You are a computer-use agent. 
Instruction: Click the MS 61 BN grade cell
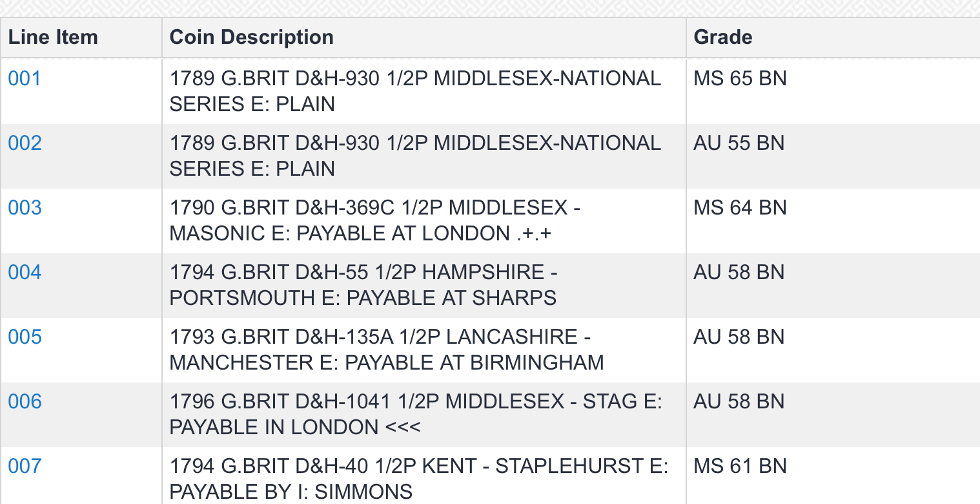[x=740, y=466]
